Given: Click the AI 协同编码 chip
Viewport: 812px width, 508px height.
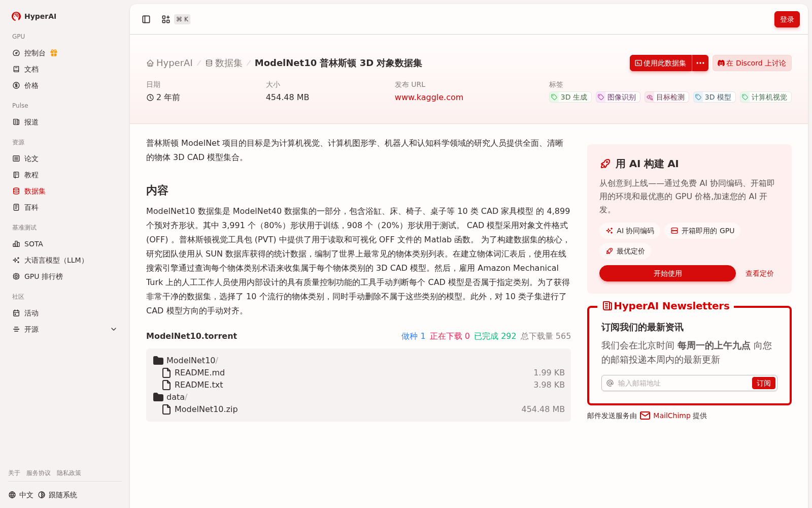Looking at the screenshot, I should click(x=630, y=231).
